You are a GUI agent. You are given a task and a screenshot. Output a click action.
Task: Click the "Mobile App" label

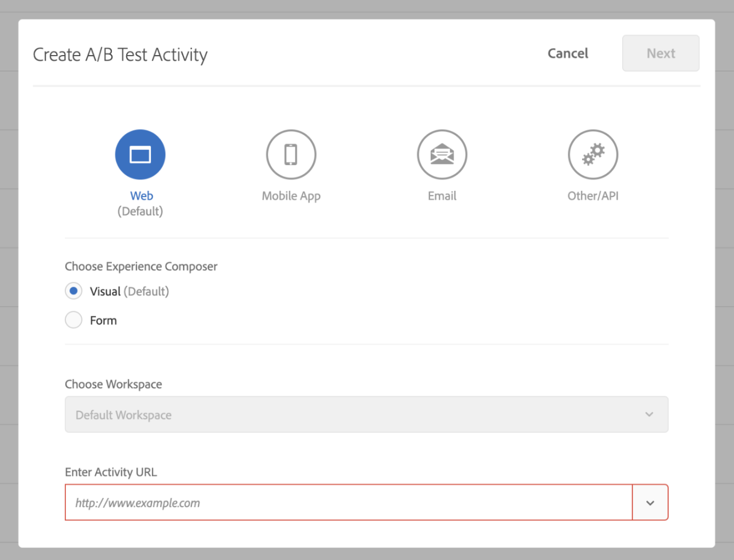click(x=291, y=196)
